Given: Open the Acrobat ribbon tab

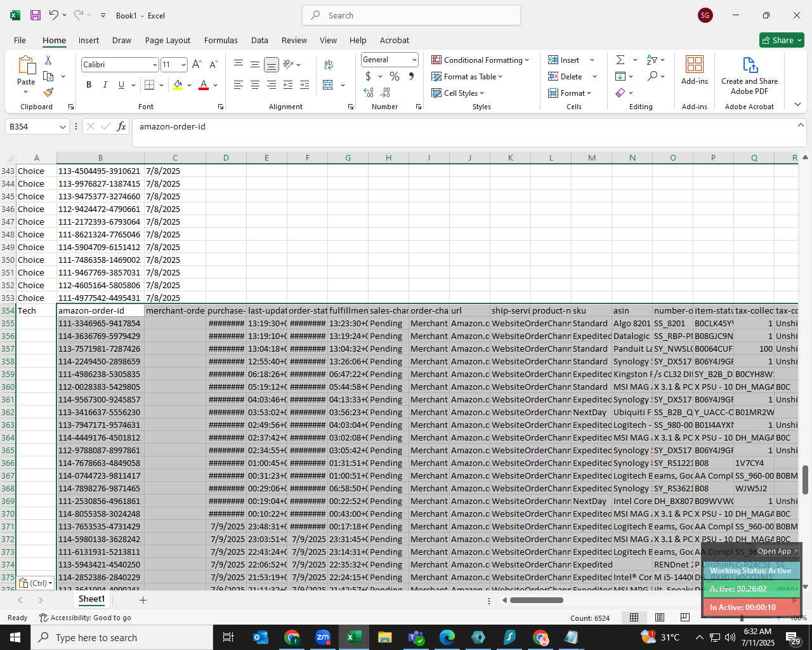Looking at the screenshot, I should pyautogui.click(x=395, y=40).
